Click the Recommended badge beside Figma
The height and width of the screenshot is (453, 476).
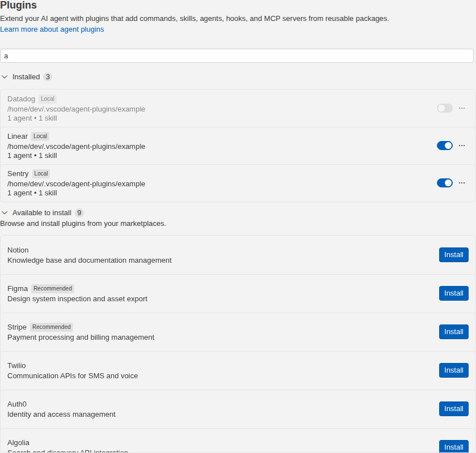point(53,289)
